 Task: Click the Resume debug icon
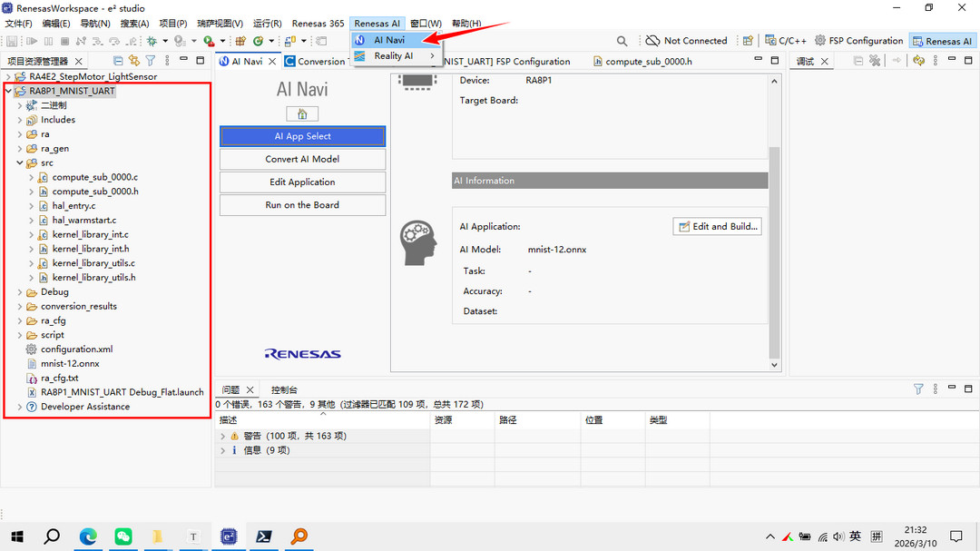[32, 41]
